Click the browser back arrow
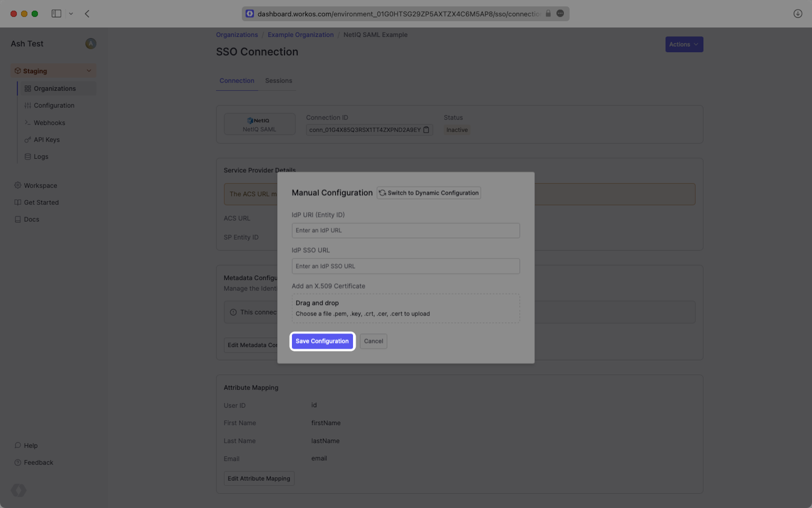The width and height of the screenshot is (812, 508). (x=87, y=14)
